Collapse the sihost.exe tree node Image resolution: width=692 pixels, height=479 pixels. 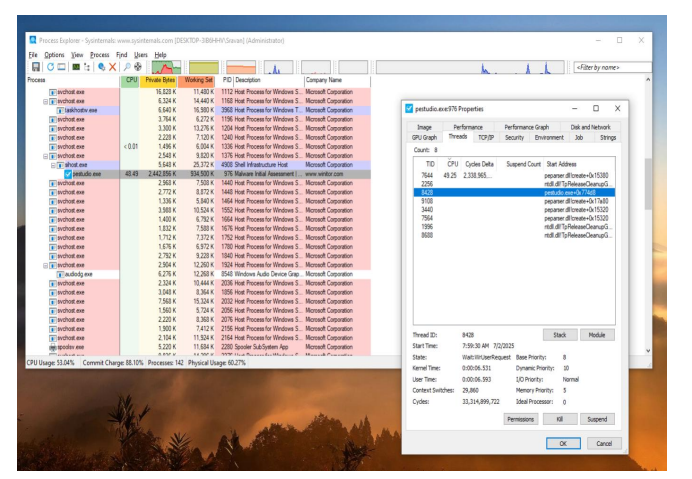coord(55,165)
